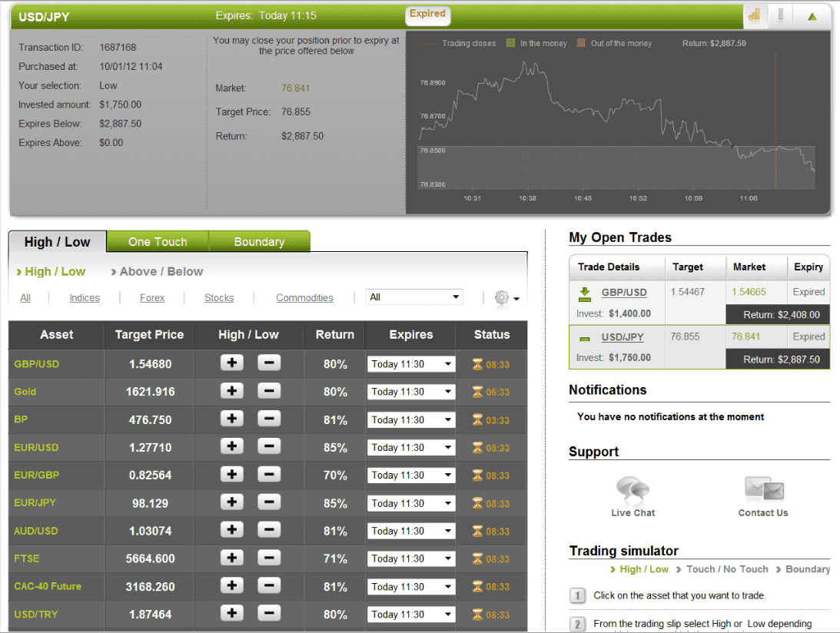The width and height of the screenshot is (840, 633).
Task: Open the expiry dropdown in the GBP/USD row
Action: 411,363
